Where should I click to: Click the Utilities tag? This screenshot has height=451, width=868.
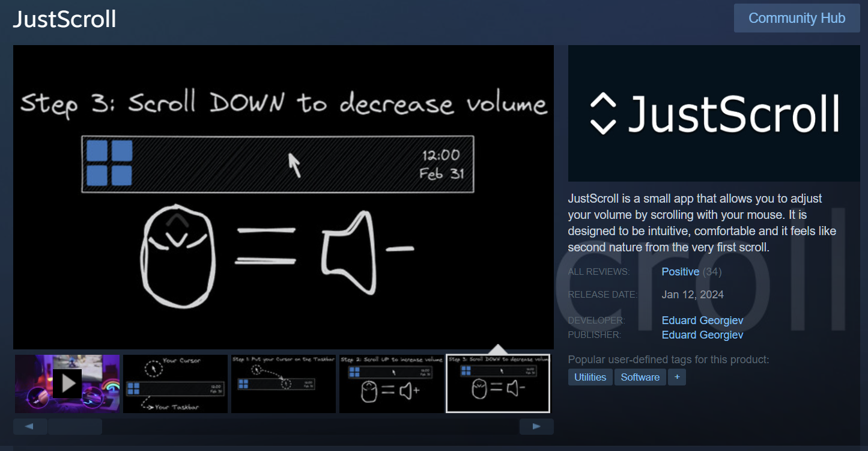coord(589,377)
